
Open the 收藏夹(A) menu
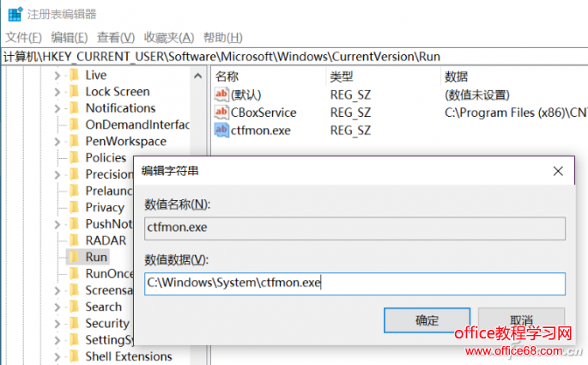coord(168,38)
